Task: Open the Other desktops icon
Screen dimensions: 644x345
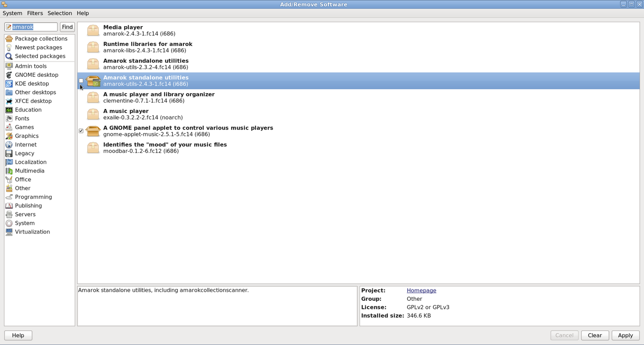Action: pyautogui.click(x=9, y=92)
